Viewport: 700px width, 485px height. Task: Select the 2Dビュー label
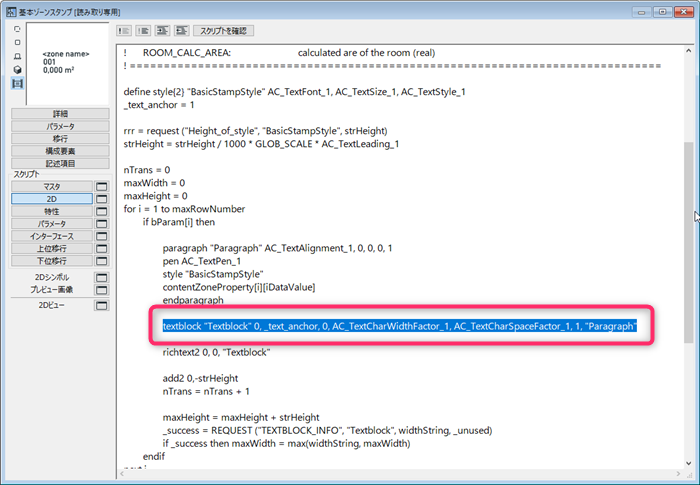[52, 305]
